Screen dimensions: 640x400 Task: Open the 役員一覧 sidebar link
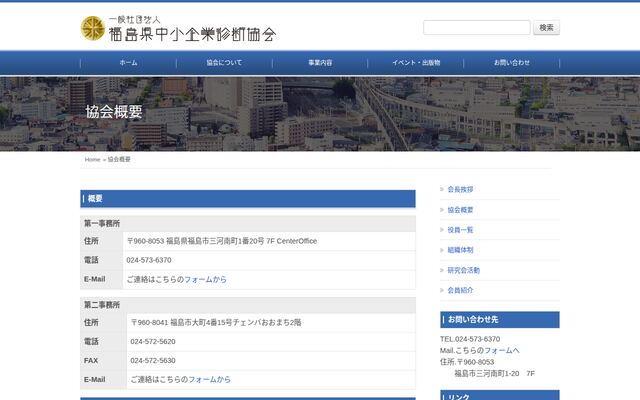pyautogui.click(x=460, y=230)
